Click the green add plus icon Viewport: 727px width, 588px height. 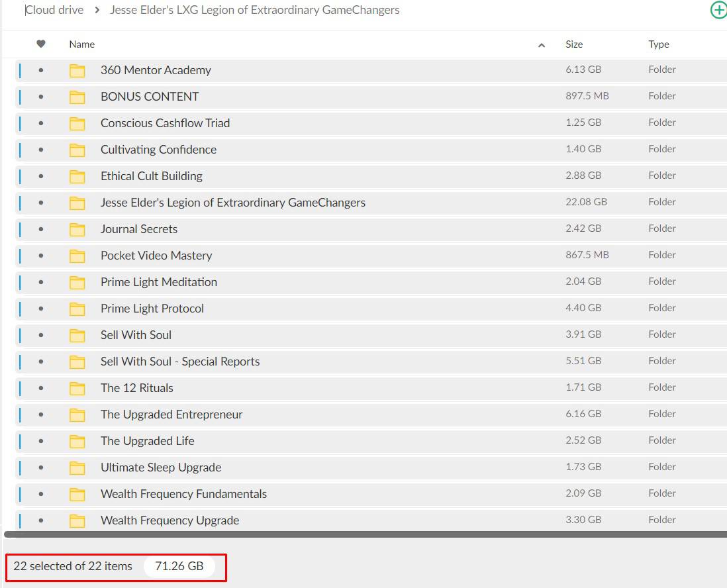(x=718, y=10)
